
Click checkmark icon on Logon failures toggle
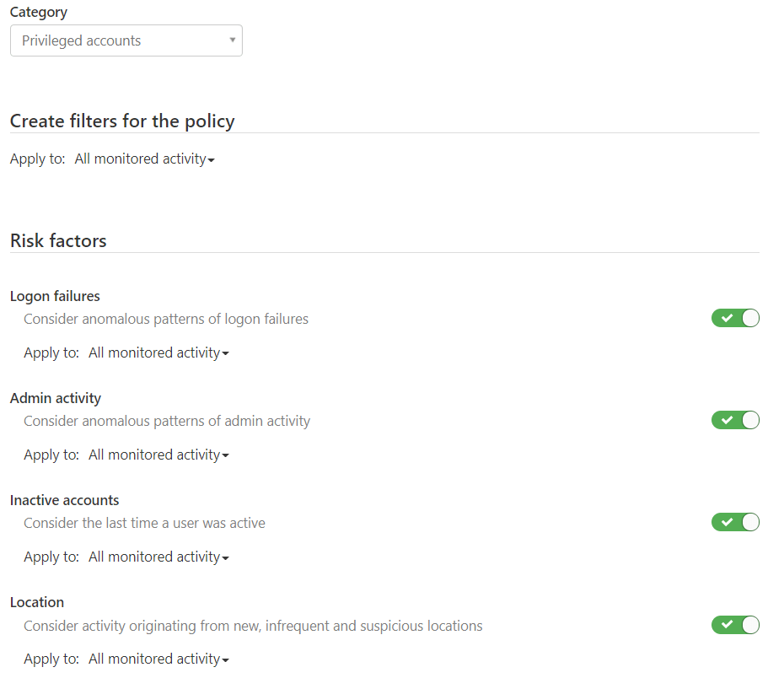tap(727, 318)
